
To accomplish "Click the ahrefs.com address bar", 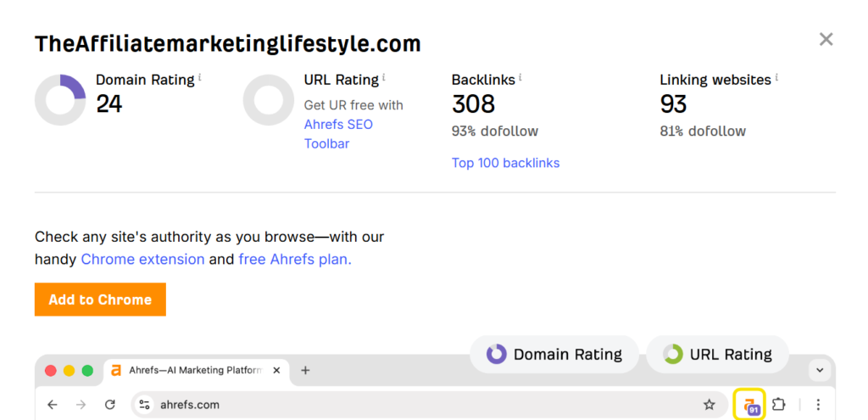I will coord(430,405).
